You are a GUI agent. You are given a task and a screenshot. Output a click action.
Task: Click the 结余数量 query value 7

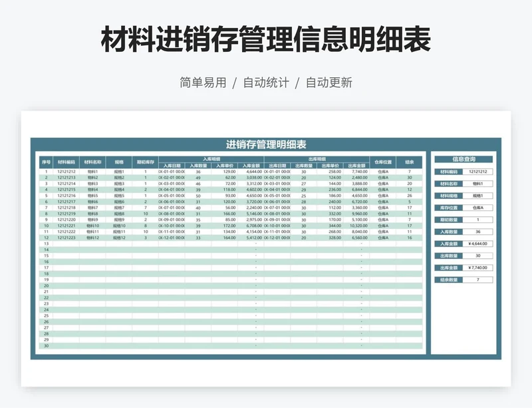(x=477, y=280)
